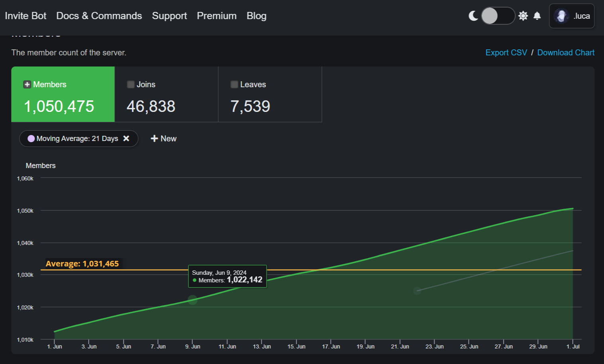The height and width of the screenshot is (364, 604).
Task: Click 'The member count of the server.' text
Action: tap(69, 53)
